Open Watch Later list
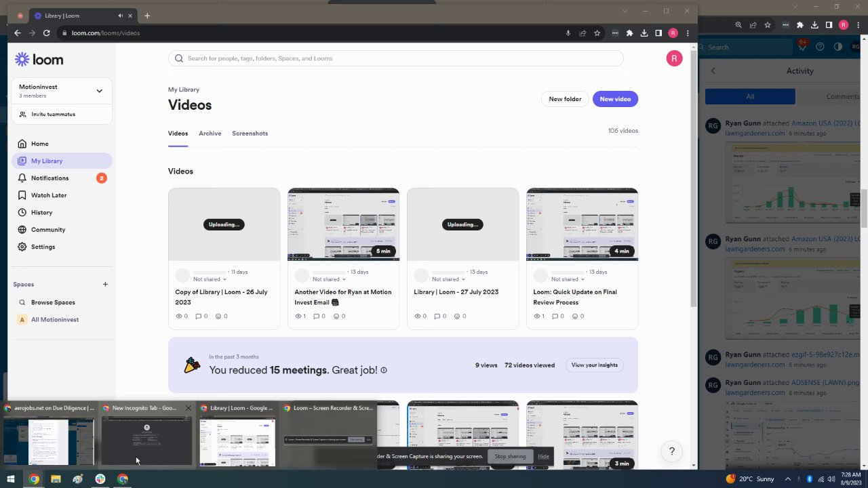The image size is (868, 488). point(49,195)
